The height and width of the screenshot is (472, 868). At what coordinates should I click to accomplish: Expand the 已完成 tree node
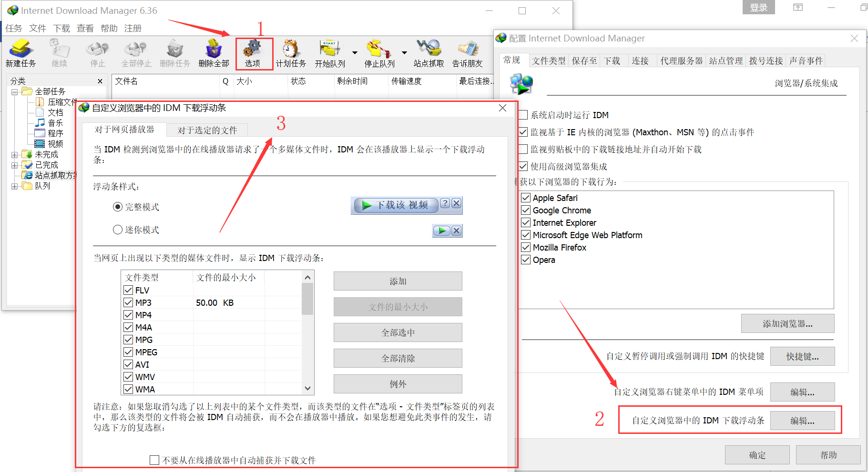(15, 165)
